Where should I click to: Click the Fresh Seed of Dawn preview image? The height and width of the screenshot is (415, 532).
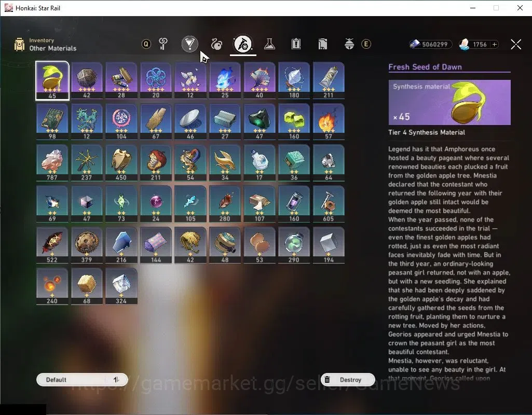click(449, 102)
